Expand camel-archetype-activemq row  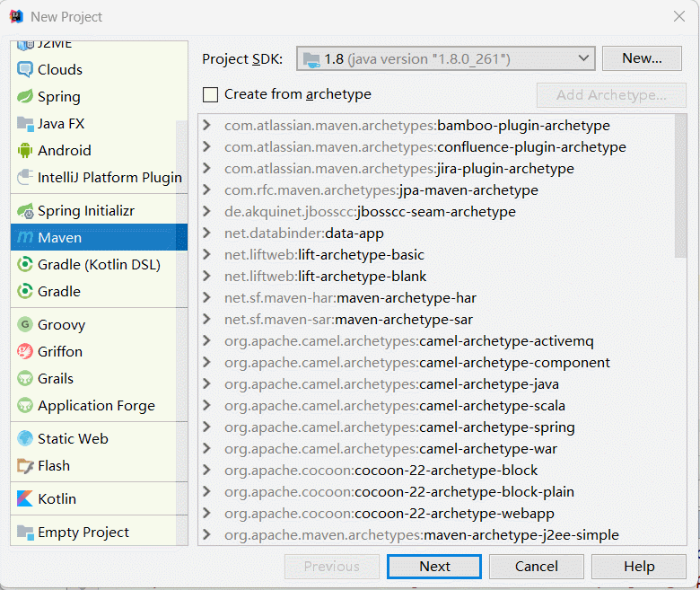(206, 340)
